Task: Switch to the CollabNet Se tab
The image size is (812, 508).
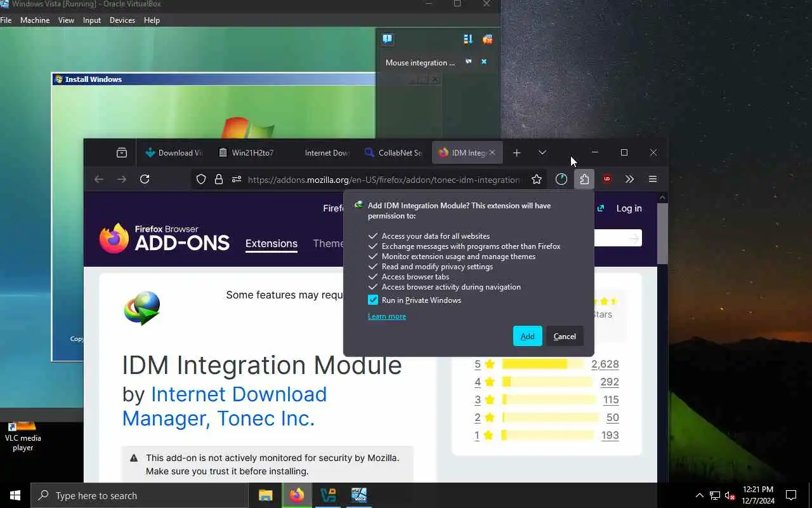Action: coord(393,152)
